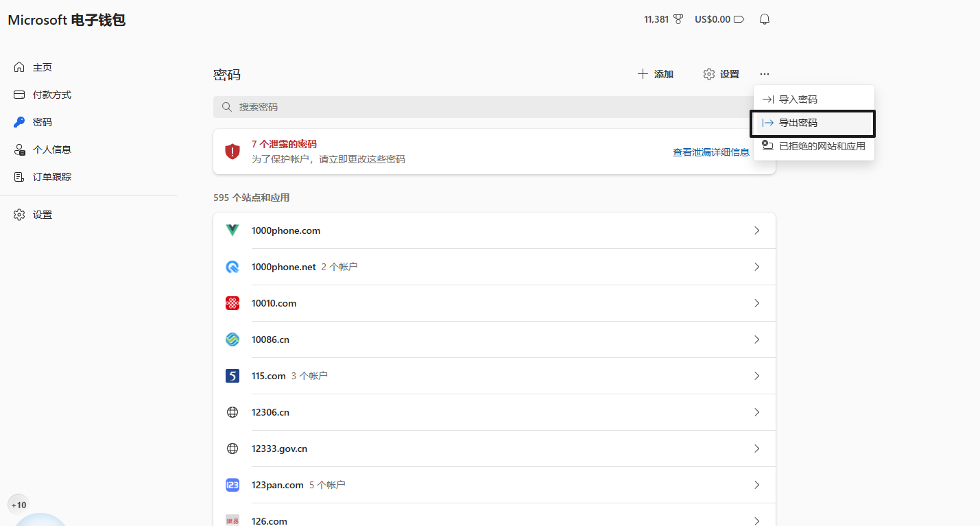Expand the 123pan.com row chevron
This screenshot has width=980, height=526.
click(x=757, y=485)
